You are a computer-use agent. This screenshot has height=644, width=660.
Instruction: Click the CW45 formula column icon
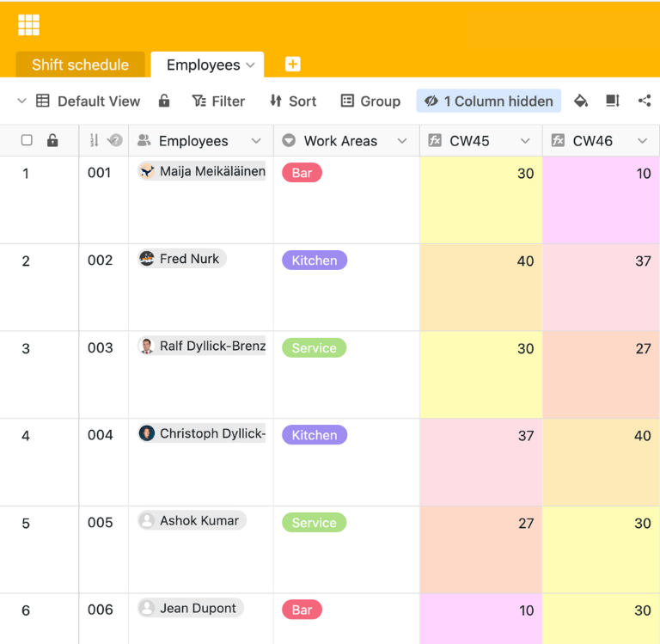point(435,140)
